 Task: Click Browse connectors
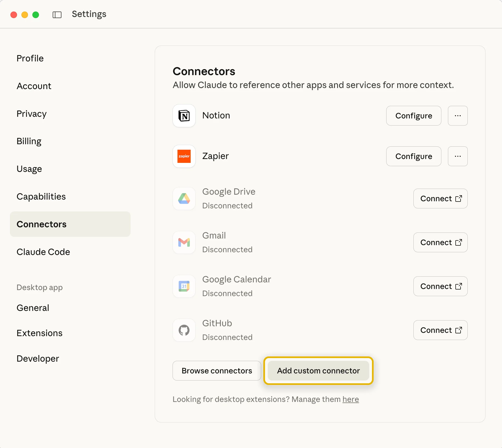(x=216, y=371)
